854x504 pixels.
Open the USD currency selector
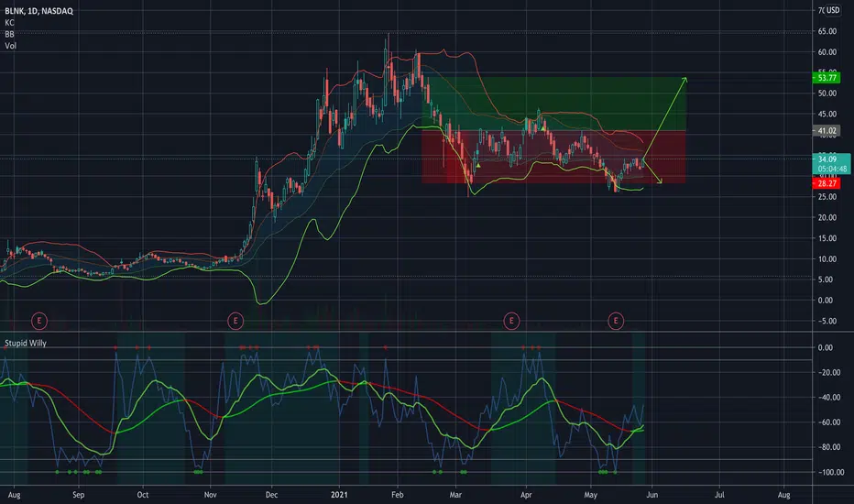(833, 10)
